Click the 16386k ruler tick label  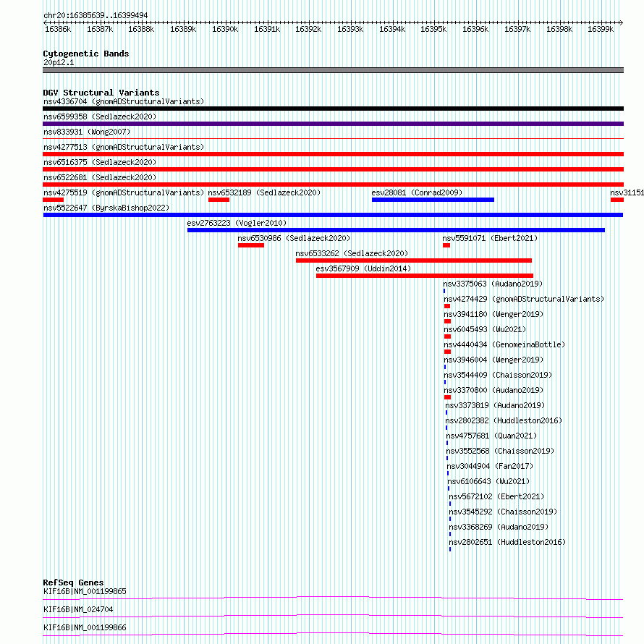[58, 29]
